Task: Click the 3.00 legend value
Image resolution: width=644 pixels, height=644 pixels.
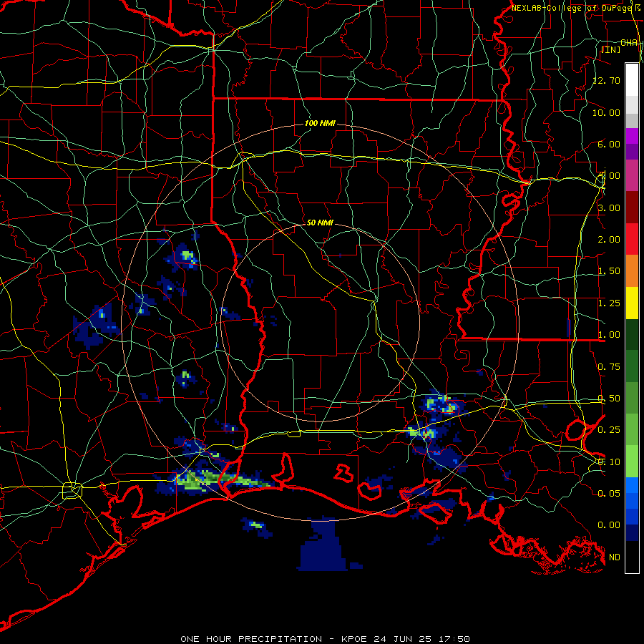Action: click(609, 208)
